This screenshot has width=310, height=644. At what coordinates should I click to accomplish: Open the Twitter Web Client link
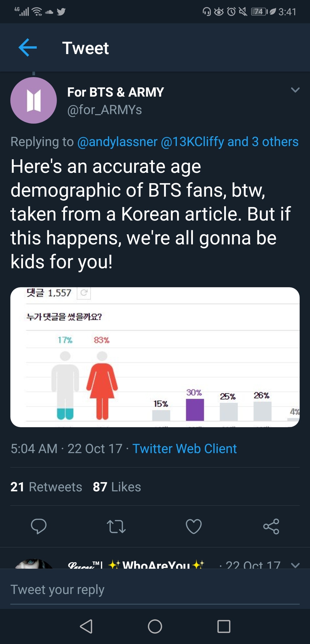[185, 448]
